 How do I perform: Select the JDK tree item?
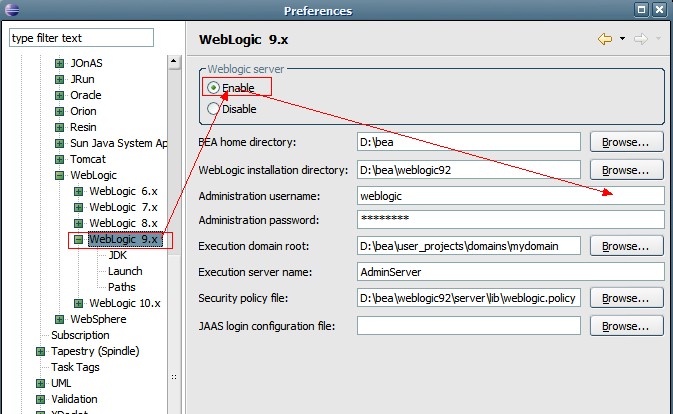(117, 255)
